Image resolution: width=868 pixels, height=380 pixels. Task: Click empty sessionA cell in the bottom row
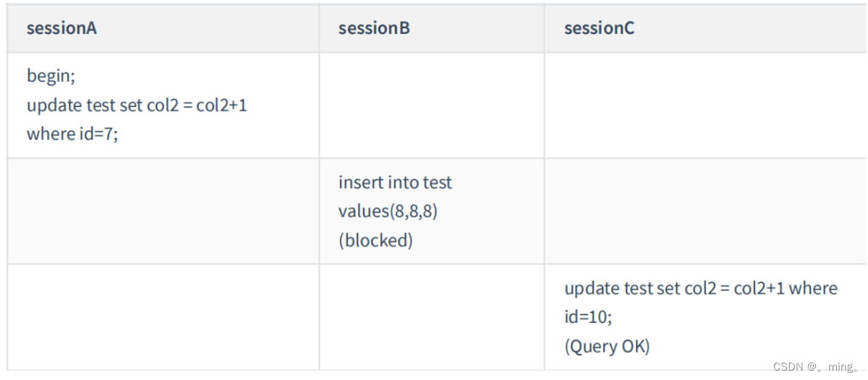coord(163,317)
